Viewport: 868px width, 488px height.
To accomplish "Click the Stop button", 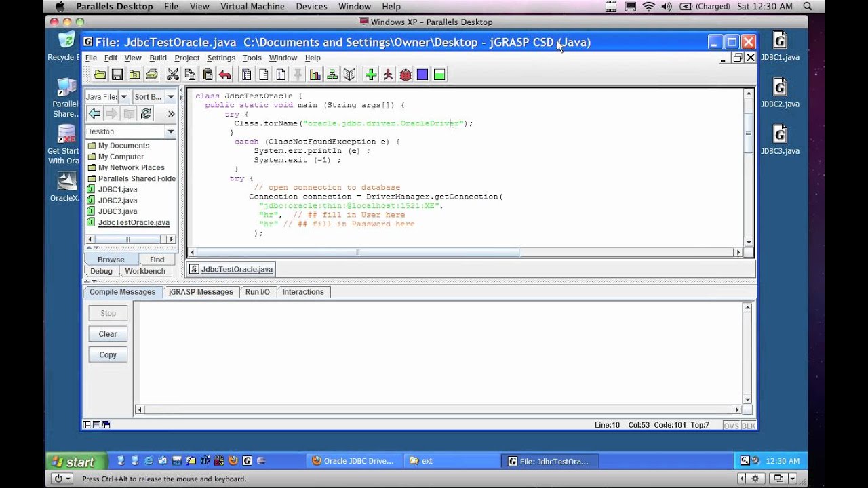I will click(x=108, y=313).
